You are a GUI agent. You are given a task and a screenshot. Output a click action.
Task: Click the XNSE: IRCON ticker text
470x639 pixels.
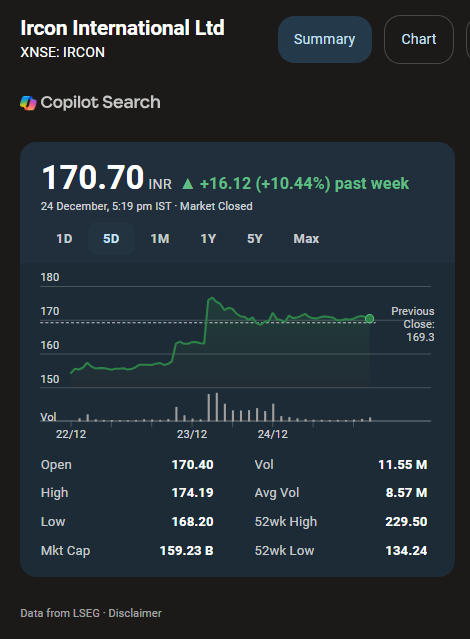point(62,52)
